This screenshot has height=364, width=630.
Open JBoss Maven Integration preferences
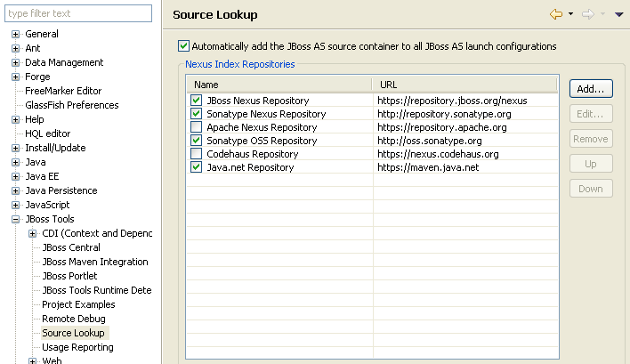tap(95, 262)
